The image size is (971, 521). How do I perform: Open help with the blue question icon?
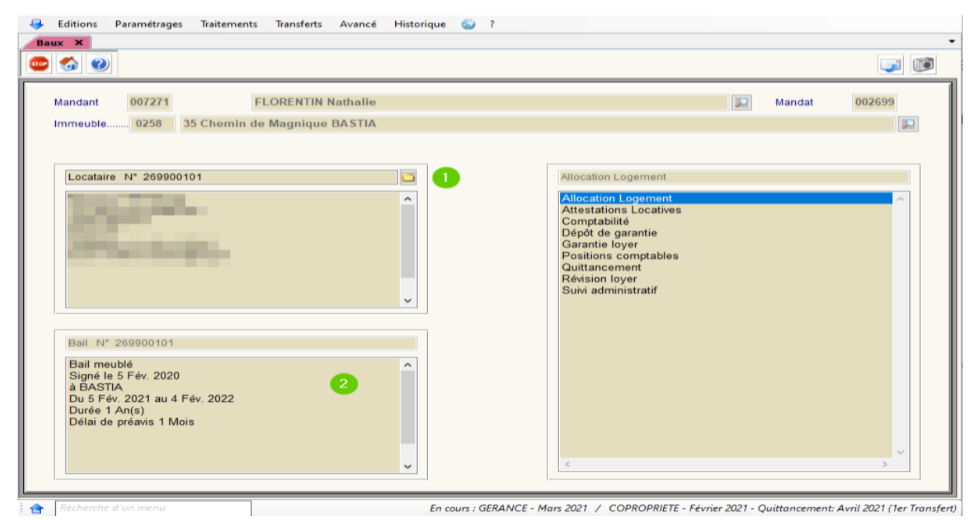point(99,64)
